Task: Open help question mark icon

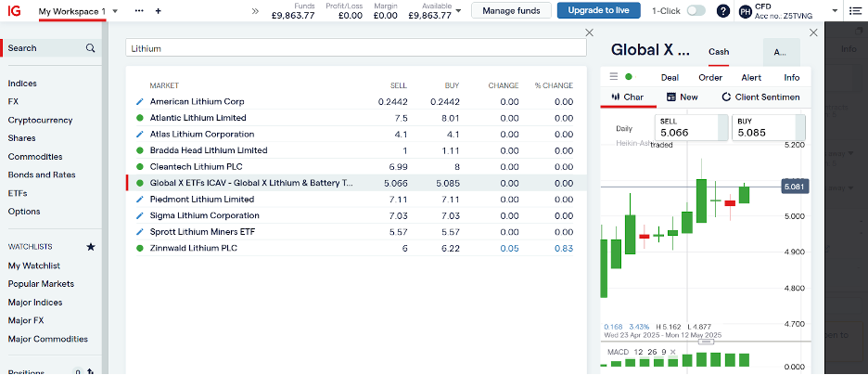Action: tap(723, 10)
